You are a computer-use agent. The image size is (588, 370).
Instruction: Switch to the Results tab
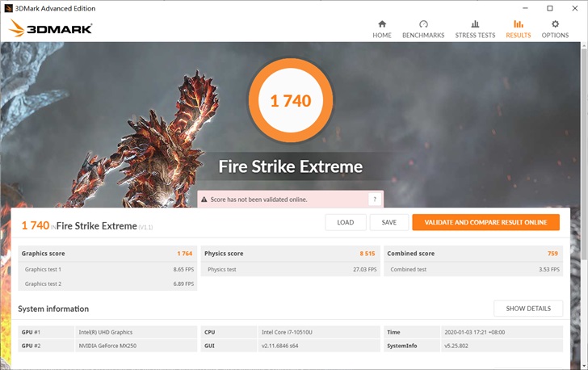pos(518,24)
